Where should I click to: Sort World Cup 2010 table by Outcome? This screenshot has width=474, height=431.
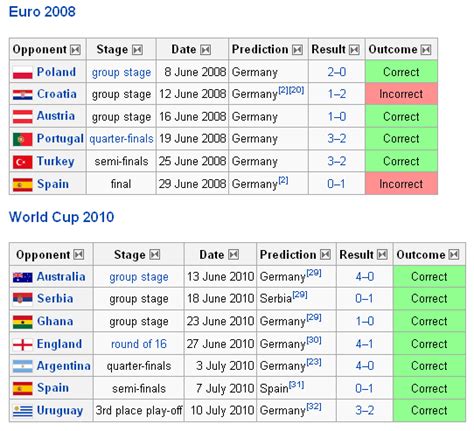click(454, 255)
